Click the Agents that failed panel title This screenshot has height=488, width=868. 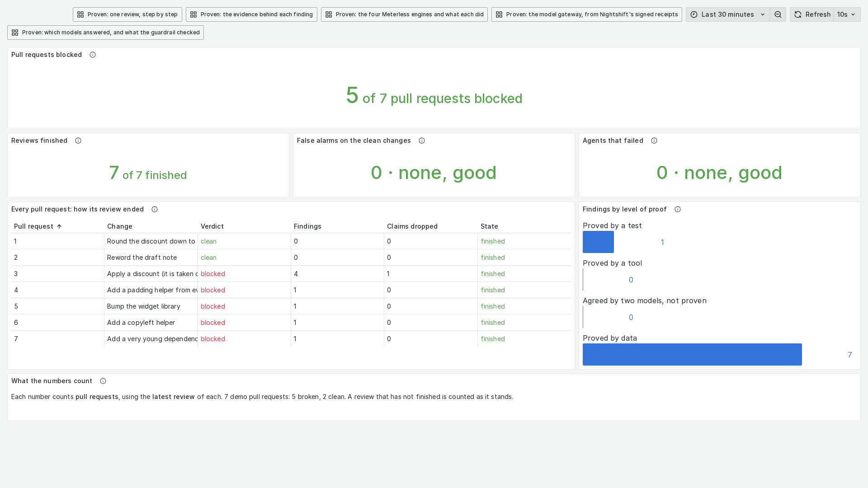tap(613, 141)
